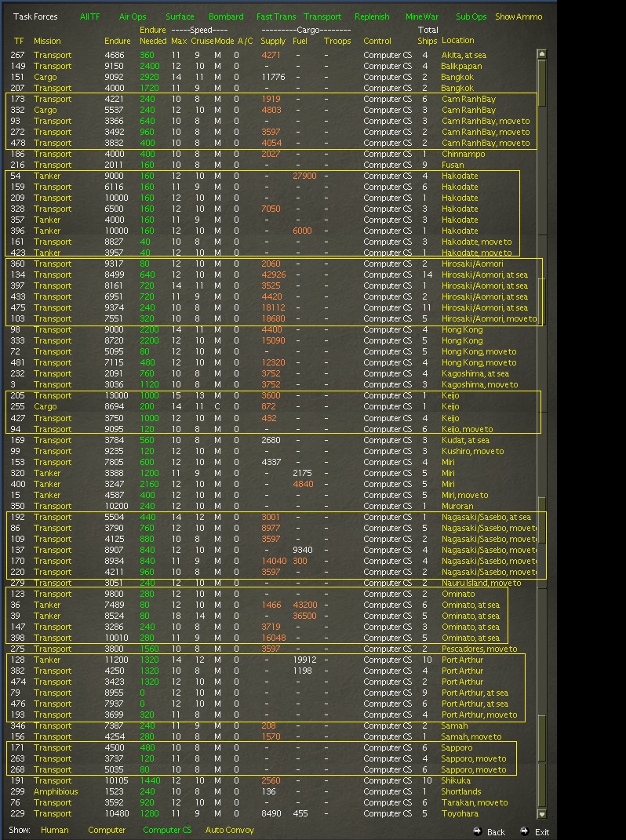
Task: Click the Exit arrow button
Action: 525,831
